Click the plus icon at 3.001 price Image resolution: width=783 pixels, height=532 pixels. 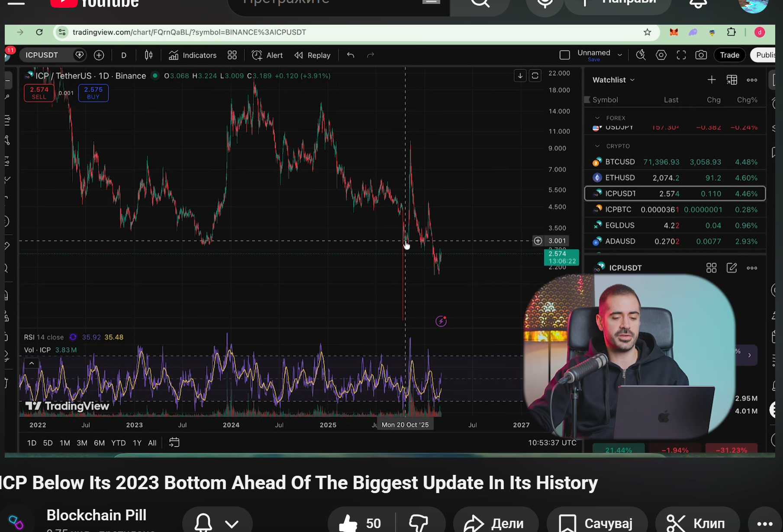point(538,241)
